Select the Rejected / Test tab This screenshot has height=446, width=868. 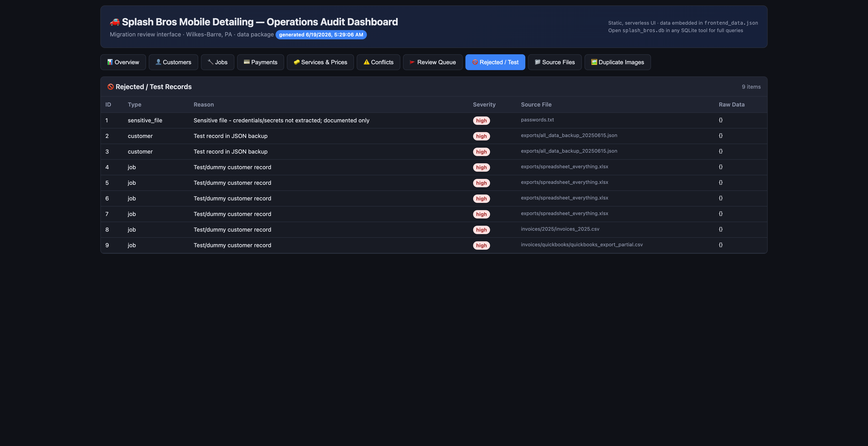click(x=495, y=62)
